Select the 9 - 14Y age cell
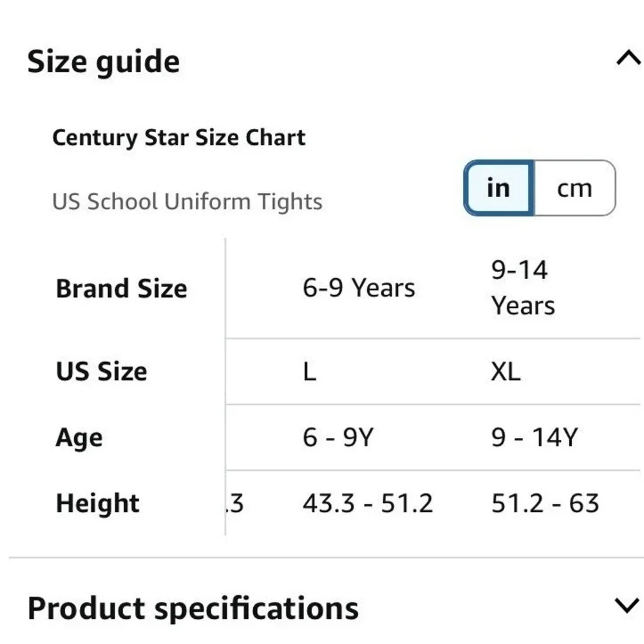The image size is (644, 644). tap(535, 437)
